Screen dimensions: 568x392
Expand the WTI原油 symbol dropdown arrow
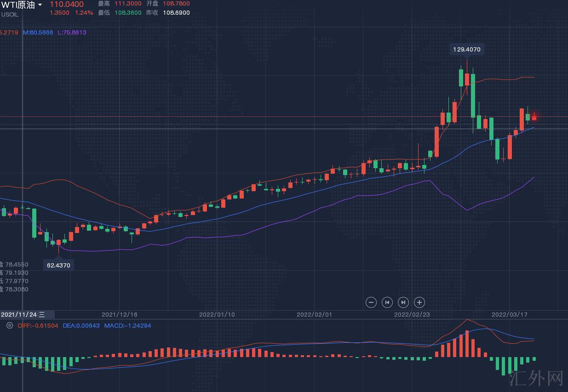point(40,5)
